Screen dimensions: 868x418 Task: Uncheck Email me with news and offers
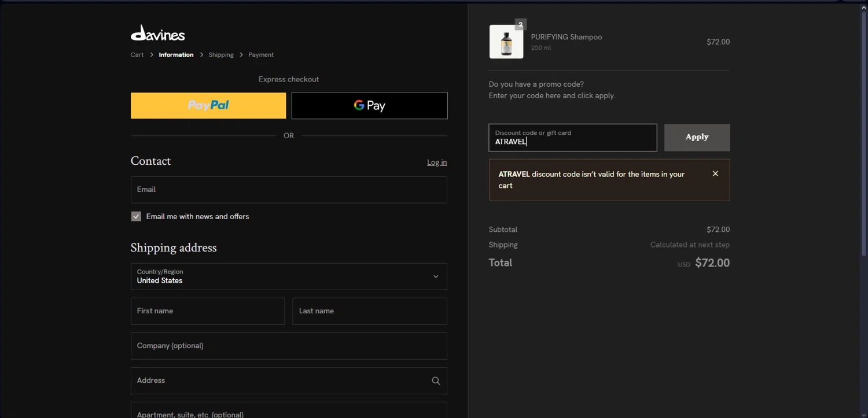pyautogui.click(x=136, y=216)
